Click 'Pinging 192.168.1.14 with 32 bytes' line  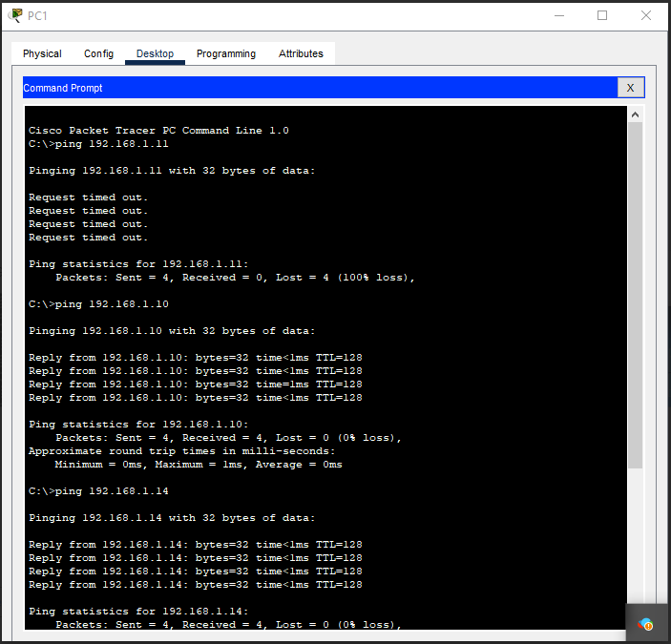[x=172, y=518]
